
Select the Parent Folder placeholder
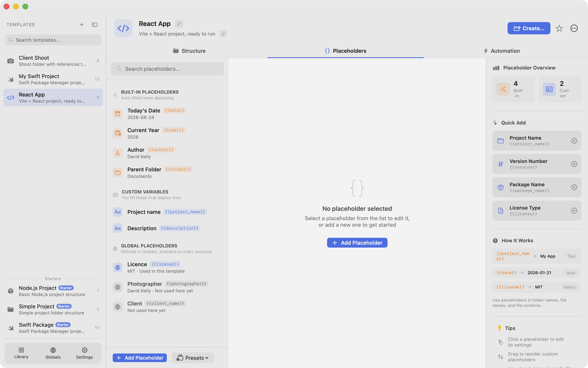point(167,173)
